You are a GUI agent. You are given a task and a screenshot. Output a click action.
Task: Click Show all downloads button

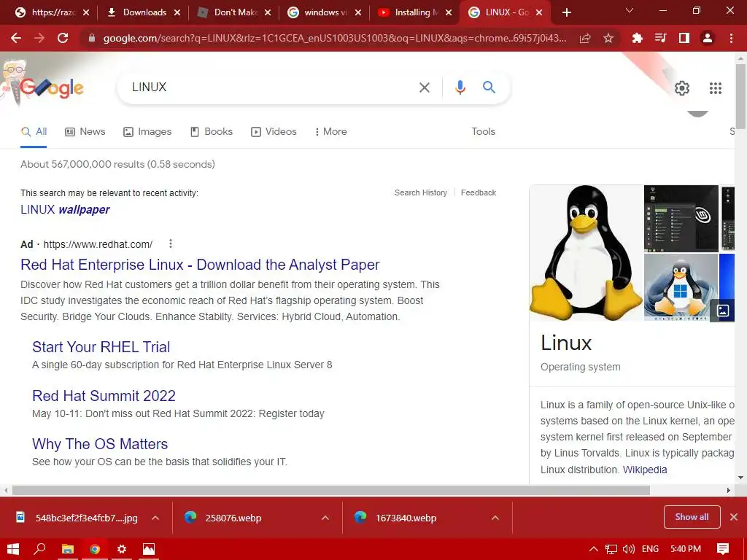click(692, 517)
